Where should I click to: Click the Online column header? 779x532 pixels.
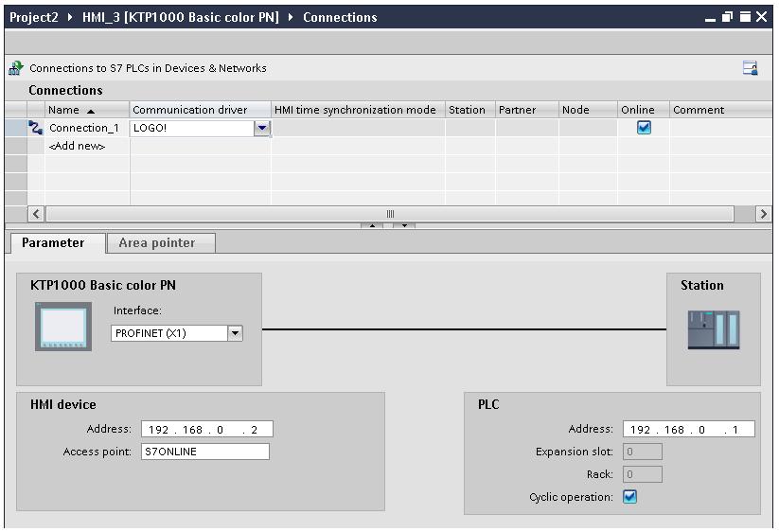pyautogui.click(x=644, y=110)
